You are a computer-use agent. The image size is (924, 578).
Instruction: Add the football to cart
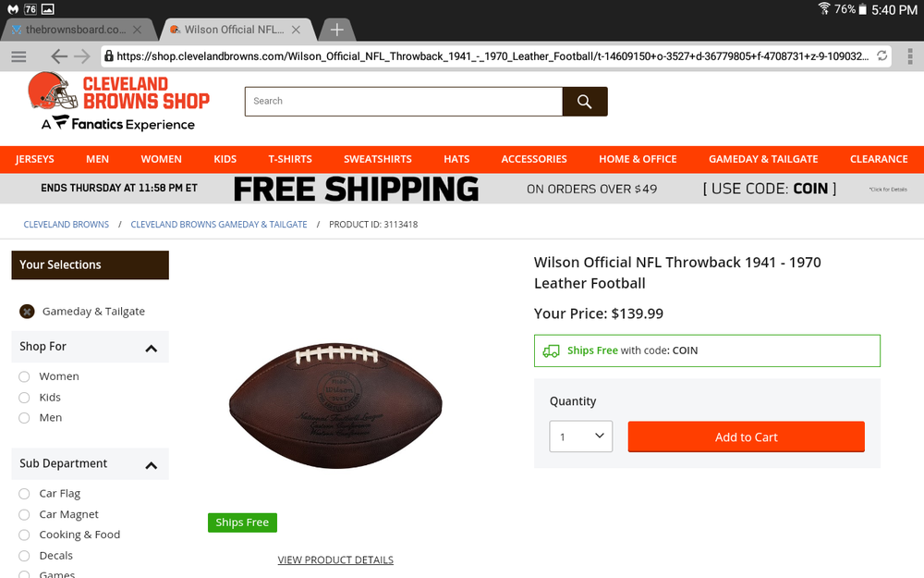746,437
